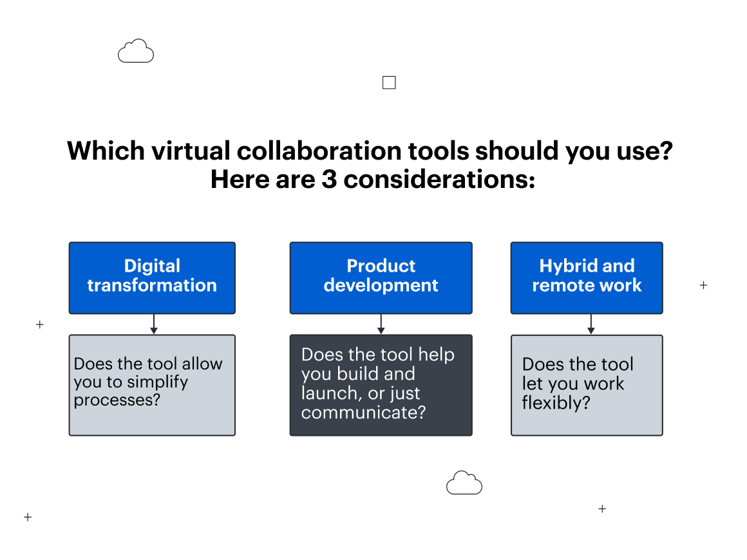Click the heading 'Which virtual collaboration tools'
This screenshot has width=747, height=560.
tap(303, 151)
